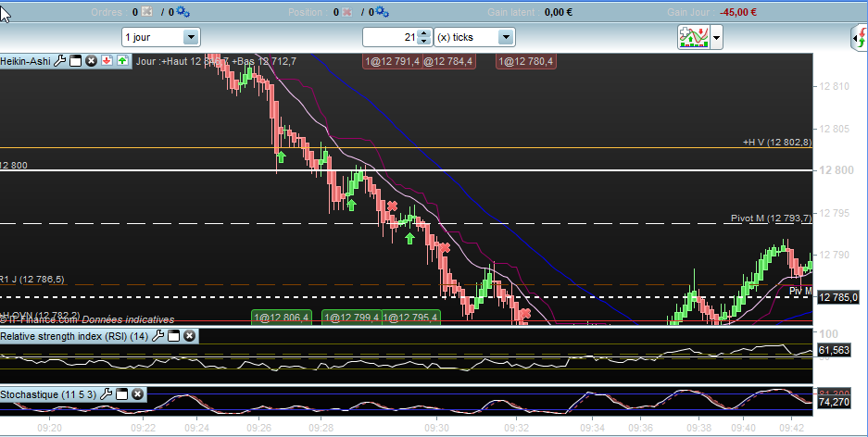Remove Heikin-Ashi chart via X icon
Viewport: 868px width, 437px height.
[92, 61]
